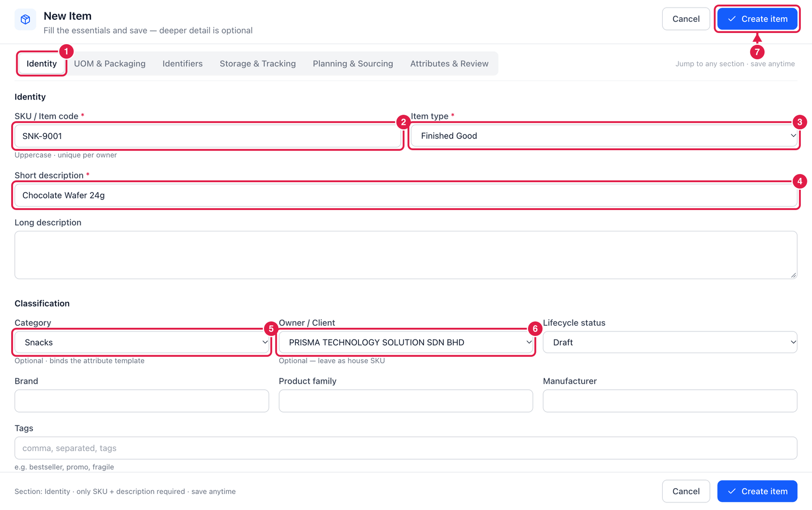Open the Owner / Client dropdown
Viewport: 812px width, 510px height.
tap(406, 343)
